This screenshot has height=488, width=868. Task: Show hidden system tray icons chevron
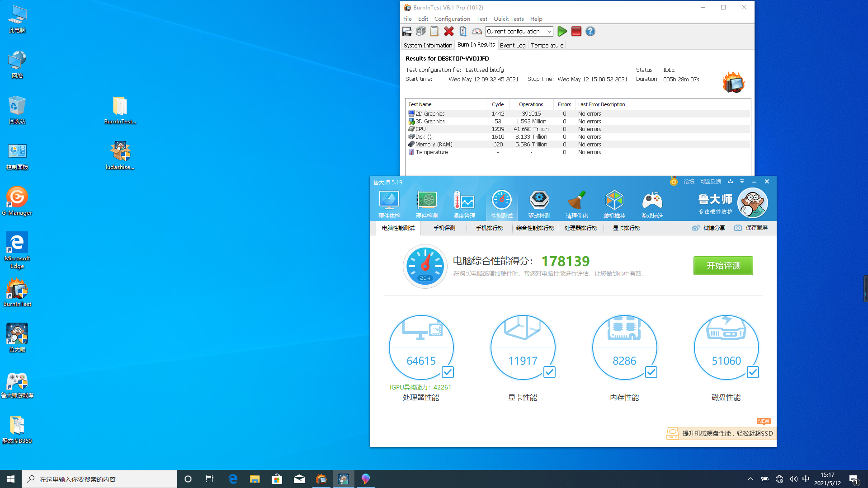click(750, 479)
